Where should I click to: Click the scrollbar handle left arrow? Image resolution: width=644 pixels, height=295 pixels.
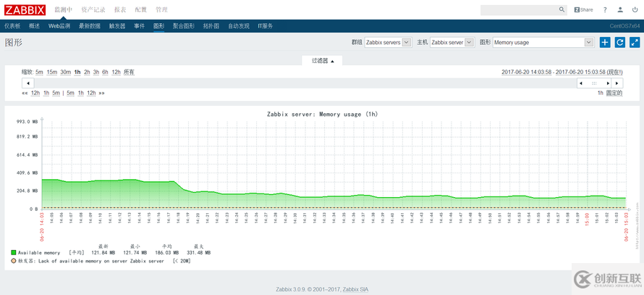tap(581, 83)
